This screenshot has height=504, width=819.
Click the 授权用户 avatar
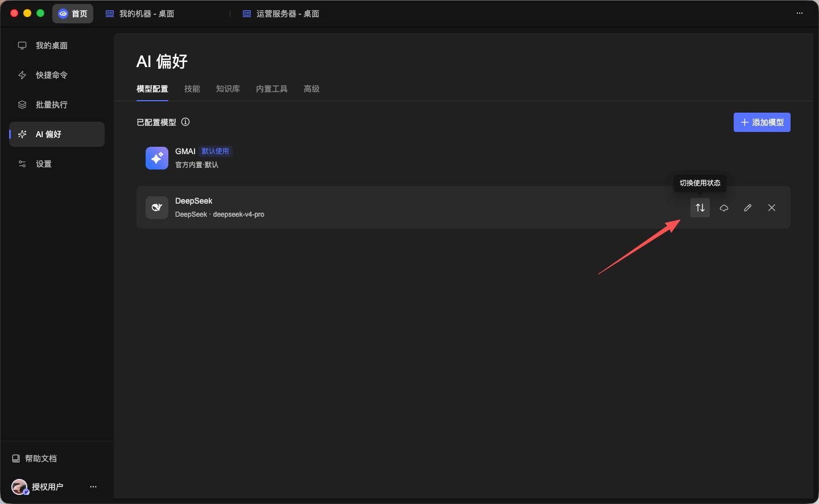coord(20,487)
